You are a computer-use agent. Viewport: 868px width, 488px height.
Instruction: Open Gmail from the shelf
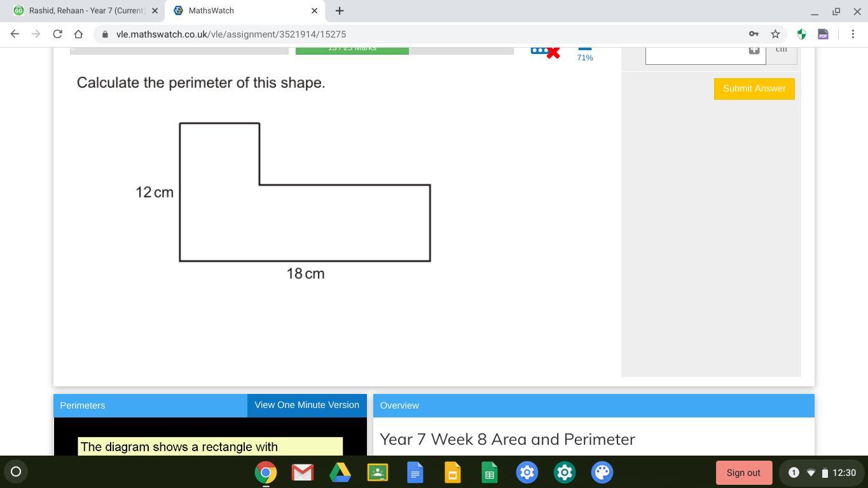point(303,473)
